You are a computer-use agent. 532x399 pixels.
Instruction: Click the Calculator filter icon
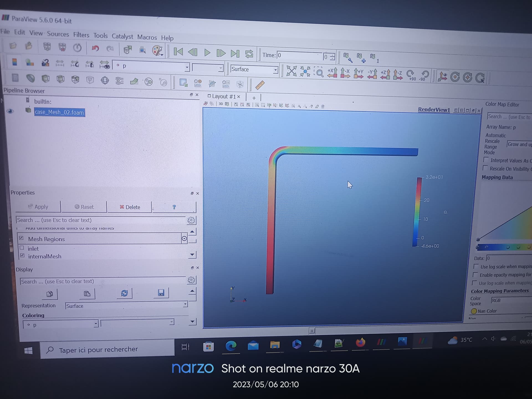(15, 78)
